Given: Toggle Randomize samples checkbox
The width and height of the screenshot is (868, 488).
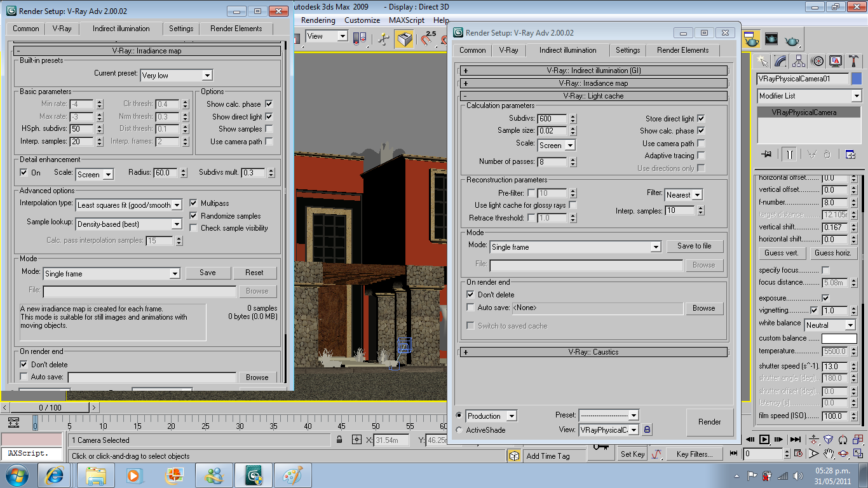Looking at the screenshot, I should click(194, 215).
